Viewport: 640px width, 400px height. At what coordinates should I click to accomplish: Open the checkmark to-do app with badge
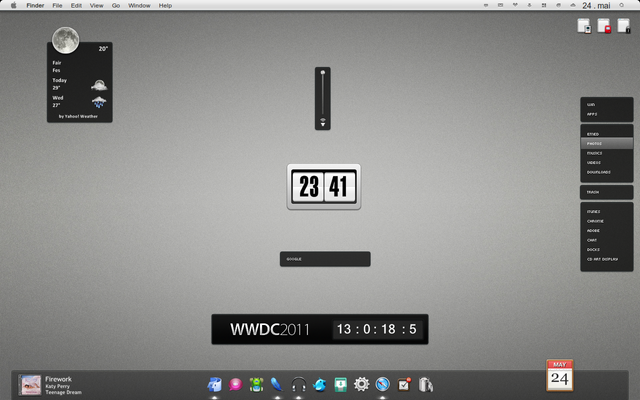(404, 384)
